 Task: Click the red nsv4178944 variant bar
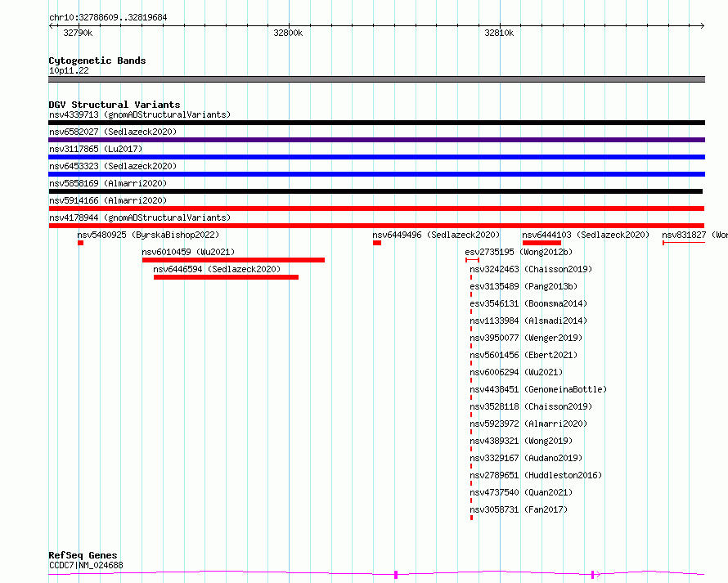pyautogui.click(x=376, y=226)
